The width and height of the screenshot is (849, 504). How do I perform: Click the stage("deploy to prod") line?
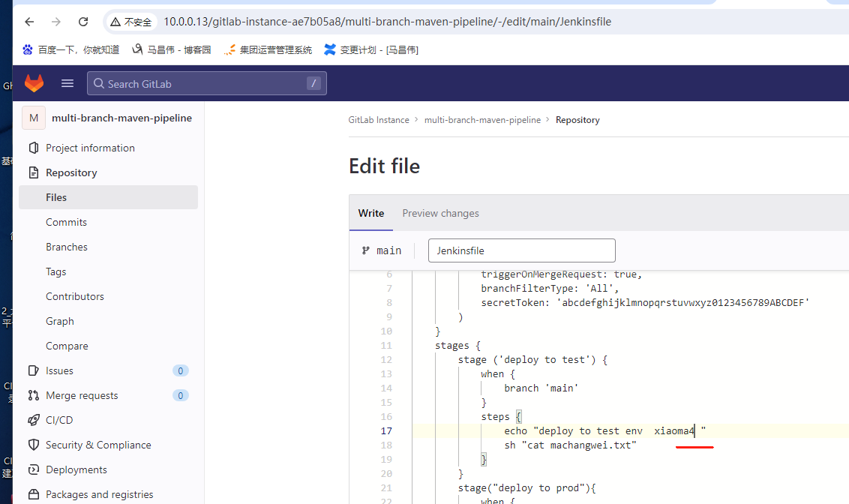point(526,487)
